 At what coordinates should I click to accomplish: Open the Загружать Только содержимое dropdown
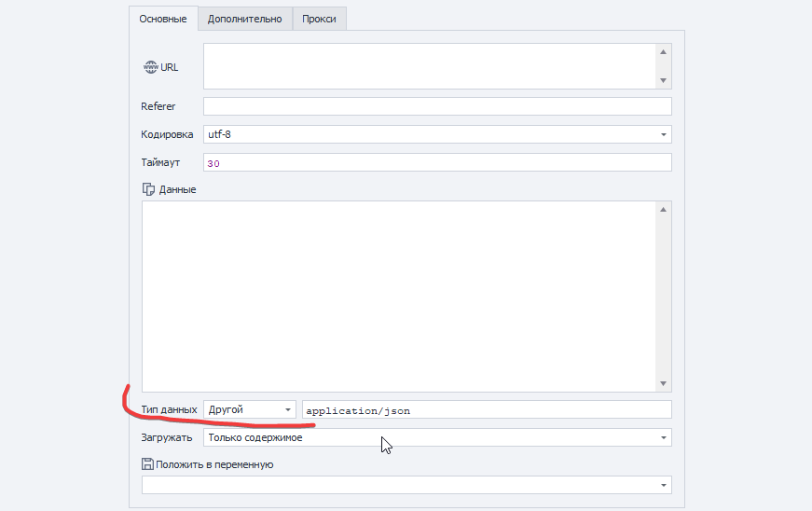point(437,437)
